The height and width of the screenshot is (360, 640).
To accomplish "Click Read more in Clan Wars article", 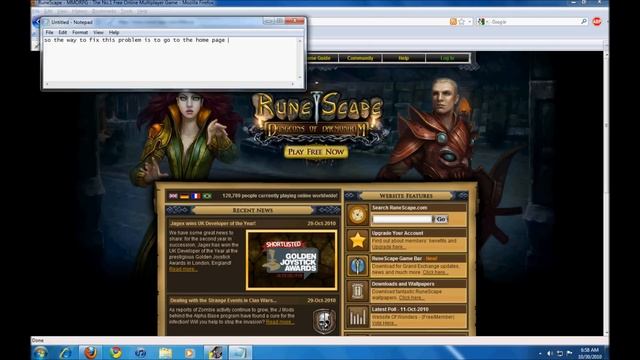I will [x=279, y=322].
